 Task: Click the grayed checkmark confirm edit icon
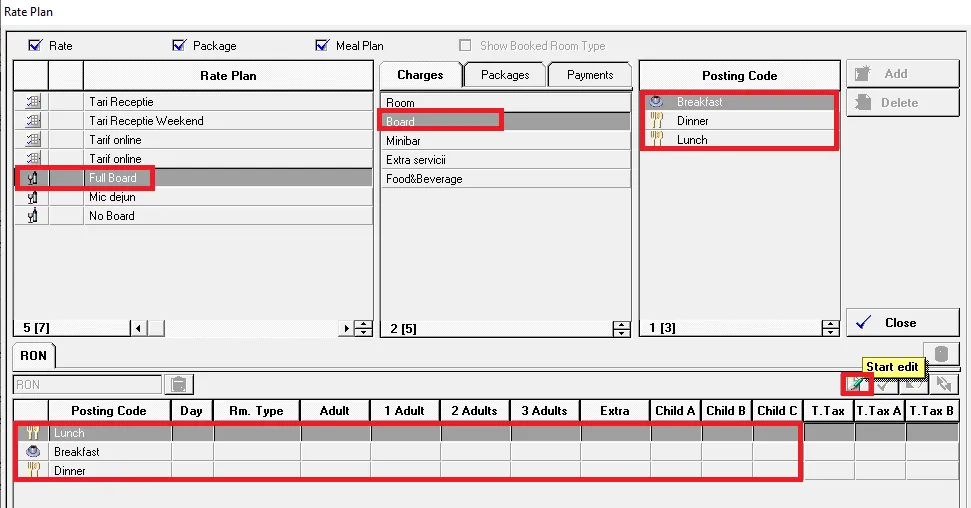pos(886,385)
